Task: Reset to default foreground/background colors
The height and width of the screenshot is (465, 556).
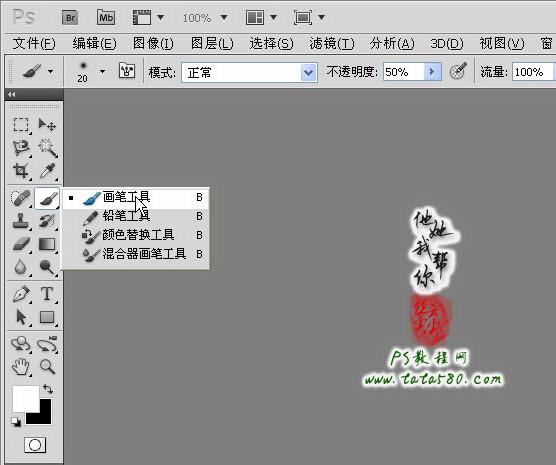Action: (x=16, y=422)
